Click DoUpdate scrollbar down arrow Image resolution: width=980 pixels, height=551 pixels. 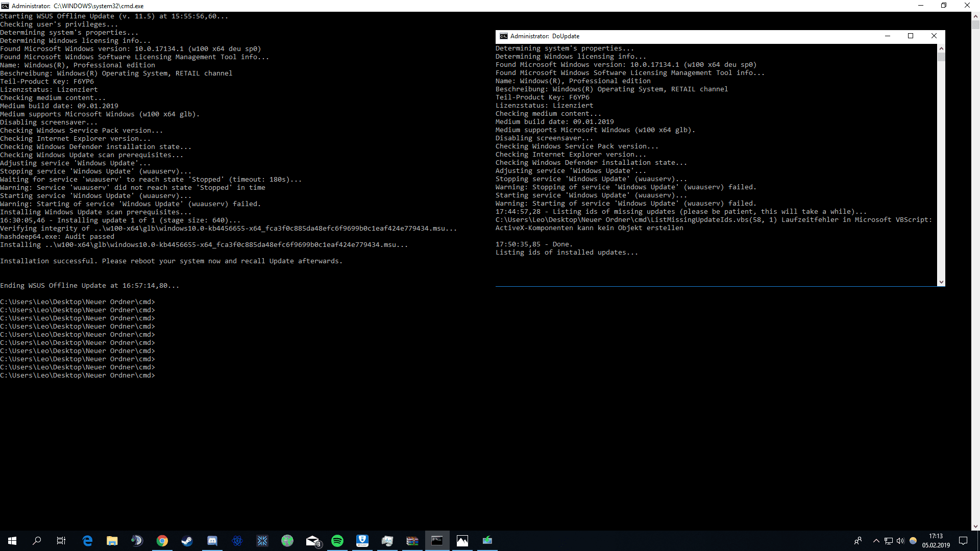click(x=941, y=282)
